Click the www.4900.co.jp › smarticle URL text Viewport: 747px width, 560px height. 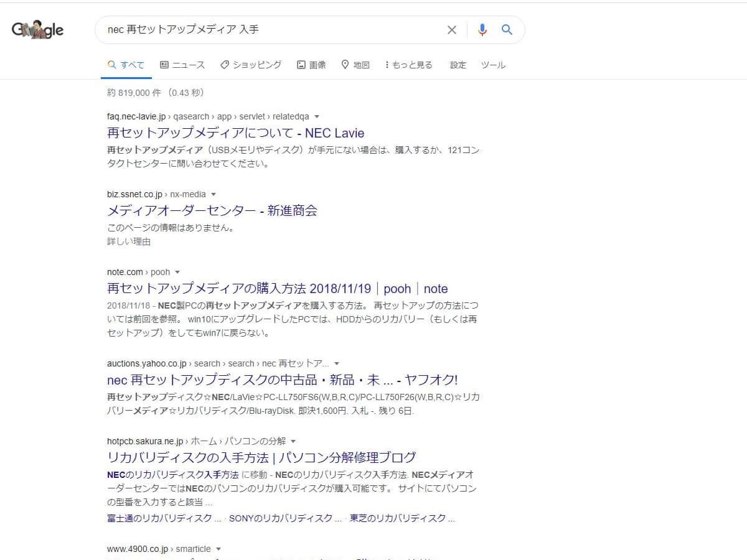(x=159, y=549)
